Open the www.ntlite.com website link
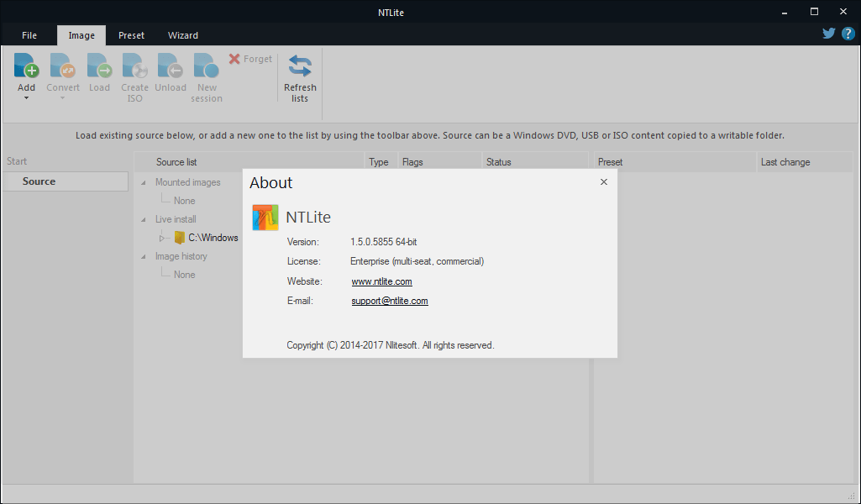Image resolution: width=861 pixels, height=504 pixels. tap(381, 281)
